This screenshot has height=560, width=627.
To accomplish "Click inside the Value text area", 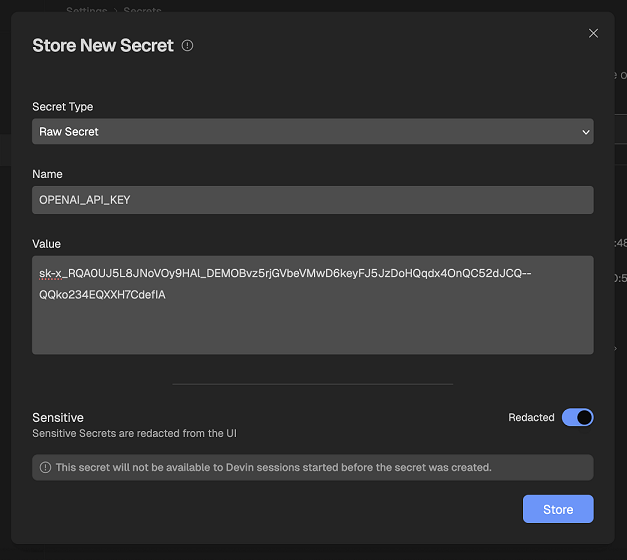I will click(313, 305).
